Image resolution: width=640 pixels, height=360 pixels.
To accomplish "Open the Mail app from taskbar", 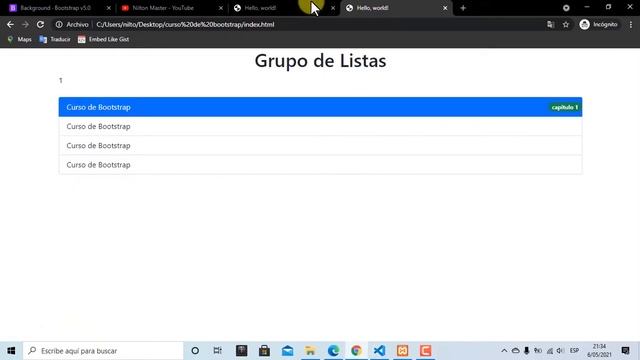I will click(x=287, y=351).
